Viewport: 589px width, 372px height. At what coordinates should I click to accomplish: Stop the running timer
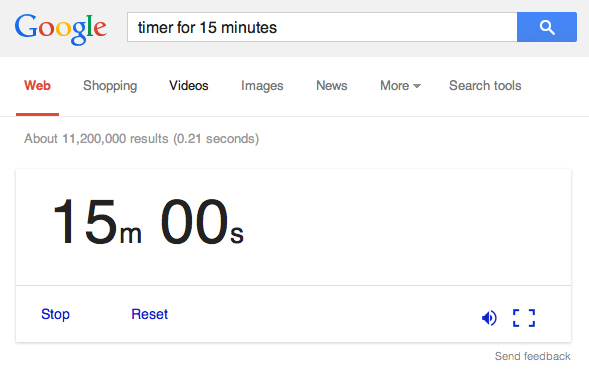(x=55, y=314)
